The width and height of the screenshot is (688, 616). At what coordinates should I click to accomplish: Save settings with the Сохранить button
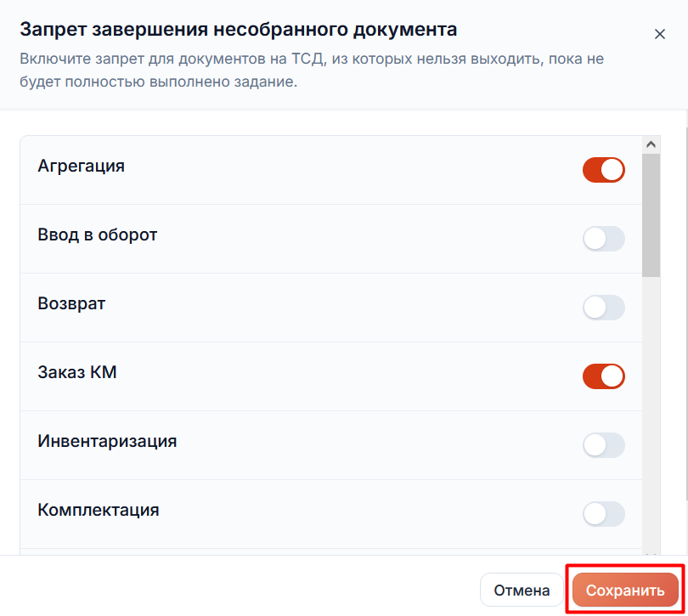coord(625,591)
